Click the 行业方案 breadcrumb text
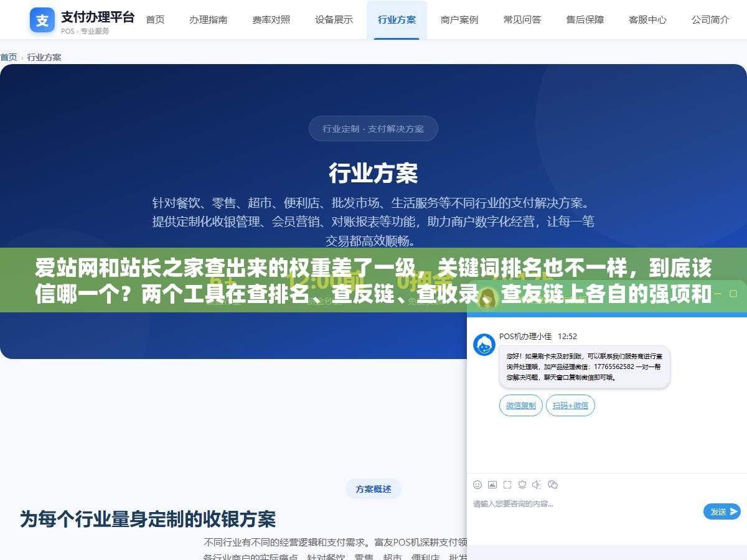This screenshot has width=747, height=560. tap(44, 57)
